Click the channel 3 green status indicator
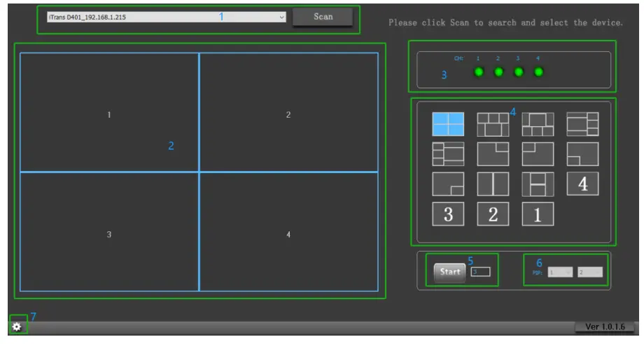The height and width of the screenshot is (344, 644). click(x=519, y=72)
